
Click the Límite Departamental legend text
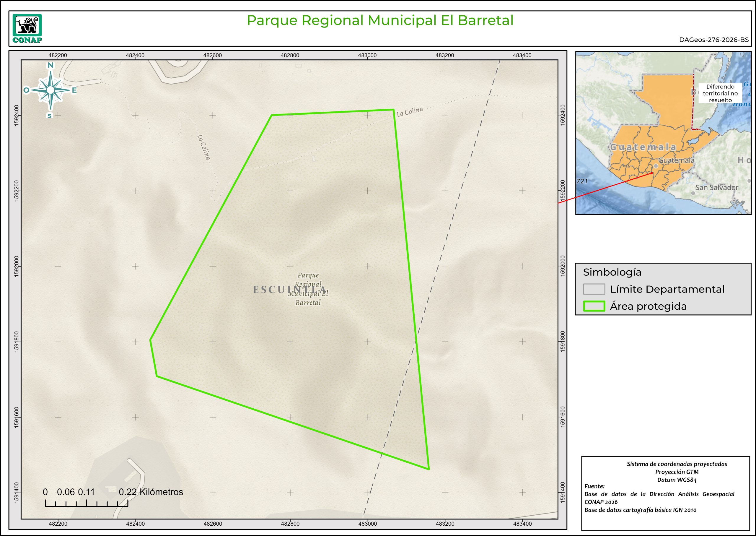pos(667,289)
